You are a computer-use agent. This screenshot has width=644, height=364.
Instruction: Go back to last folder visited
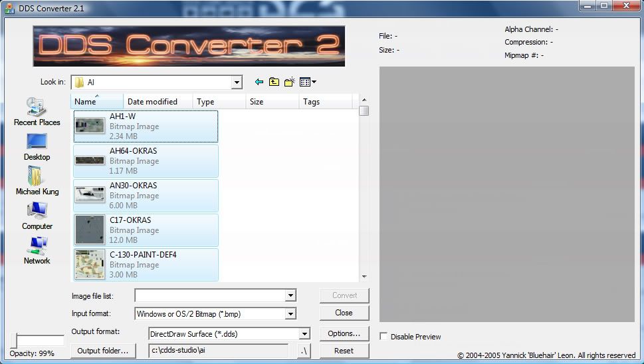(259, 82)
